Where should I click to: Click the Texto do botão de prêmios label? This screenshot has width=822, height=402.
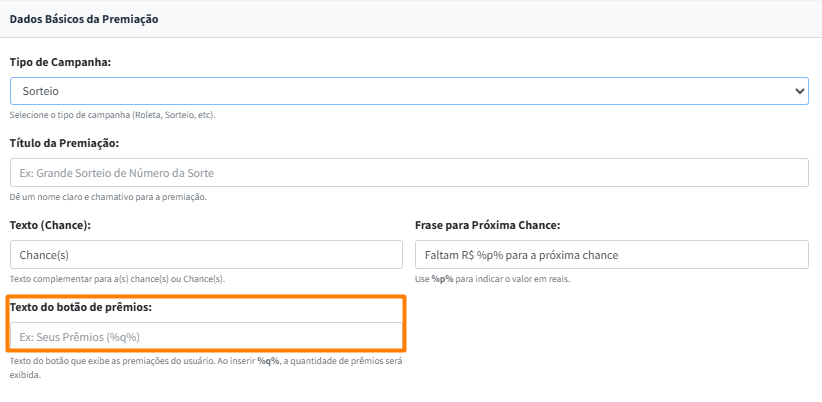pyautogui.click(x=81, y=307)
